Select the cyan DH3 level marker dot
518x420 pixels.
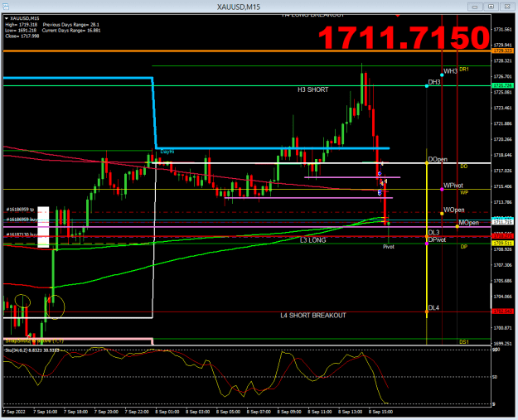click(x=427, y=86)
